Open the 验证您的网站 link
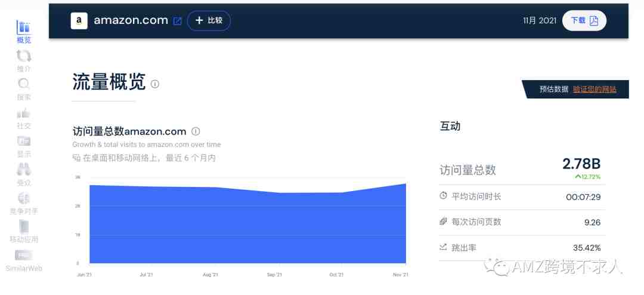This screenshot has height=295, width=644. [595, 90]
